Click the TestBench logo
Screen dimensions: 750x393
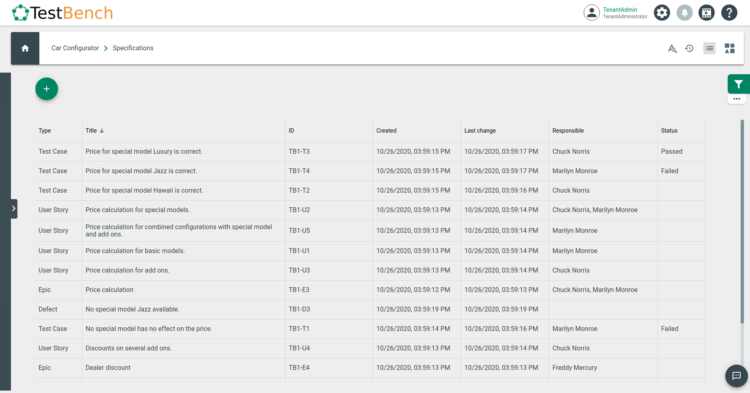63,13
